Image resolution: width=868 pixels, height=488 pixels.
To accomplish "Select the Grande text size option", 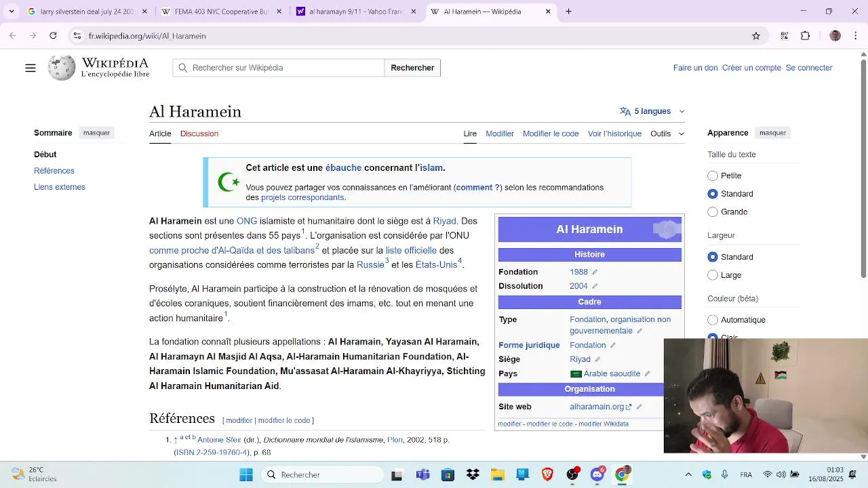I will [x=713, y=212].
